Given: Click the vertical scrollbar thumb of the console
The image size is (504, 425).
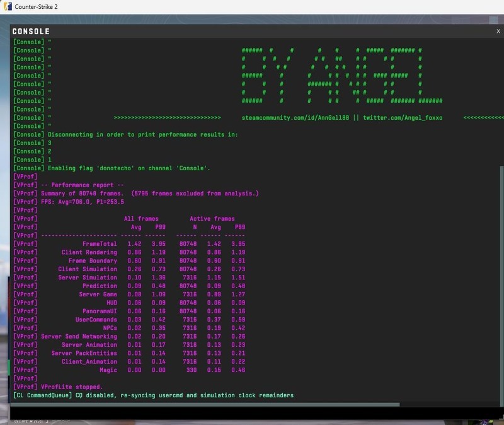Looking at the screenshot, I should tap(501, 286).
